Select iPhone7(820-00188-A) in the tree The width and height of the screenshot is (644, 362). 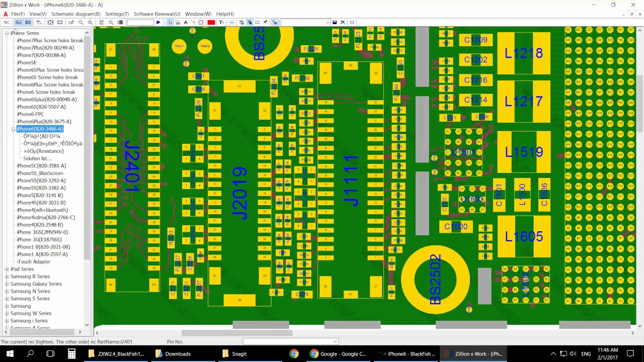point(41,55)
